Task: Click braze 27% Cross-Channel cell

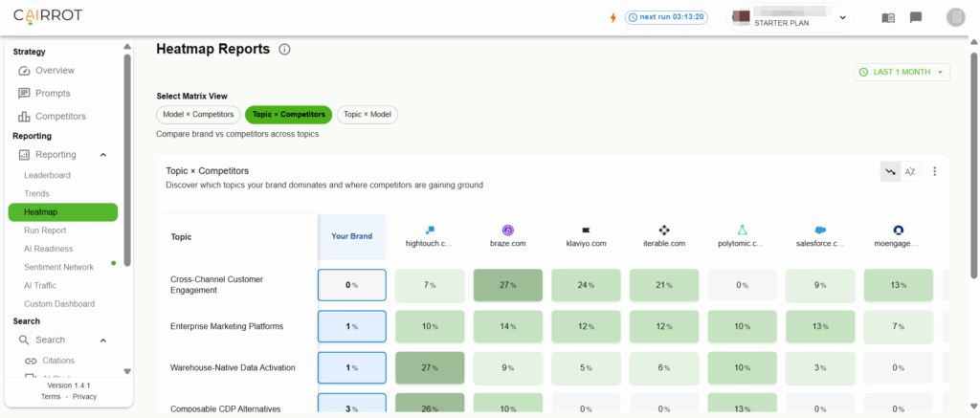Action: coord(507,286)
